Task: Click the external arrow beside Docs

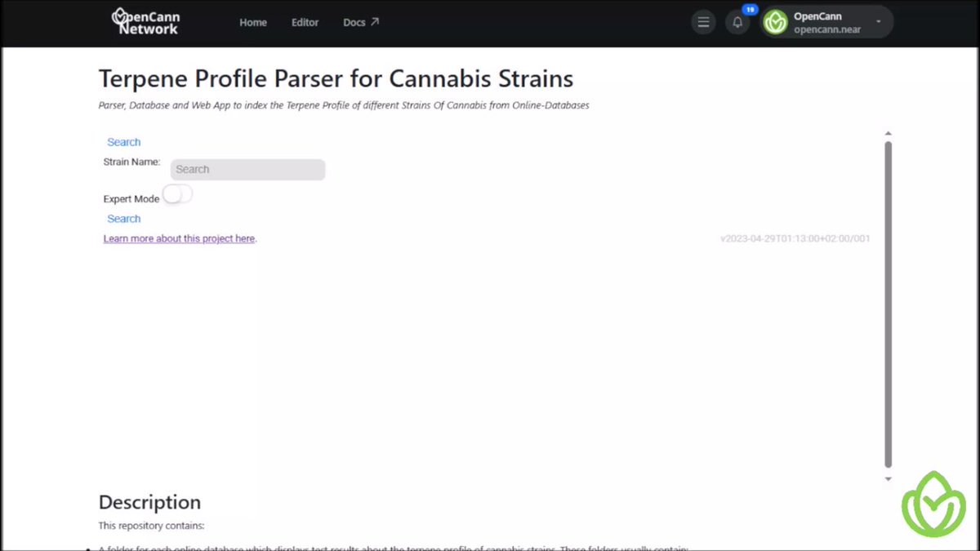Action: (x=374, y=22)
